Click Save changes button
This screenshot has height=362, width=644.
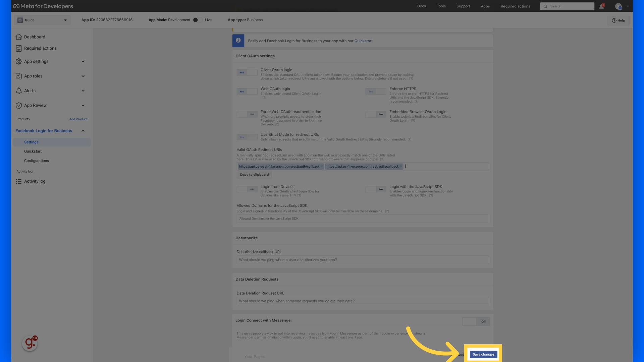(x=483, y=354)
